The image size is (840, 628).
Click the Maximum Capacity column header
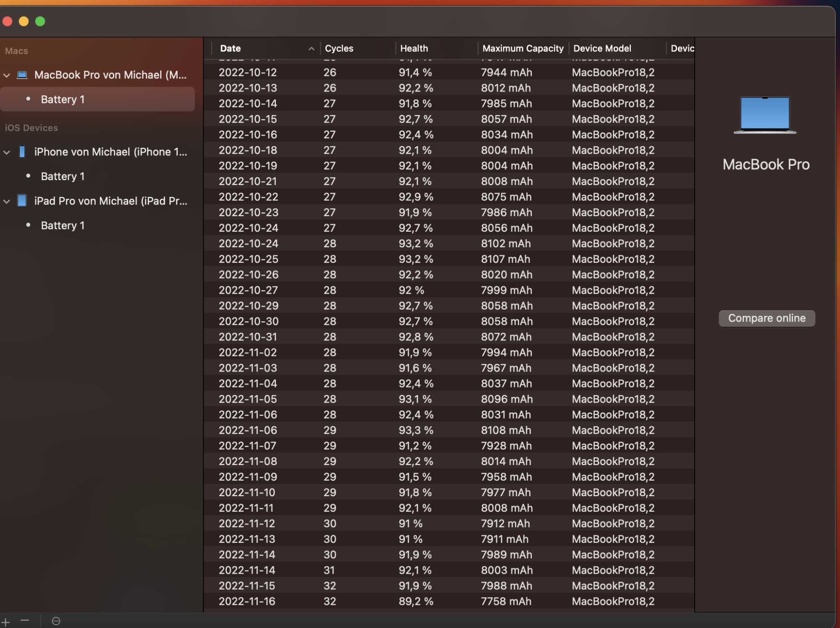pyautogui.click(x=522, y=49)
